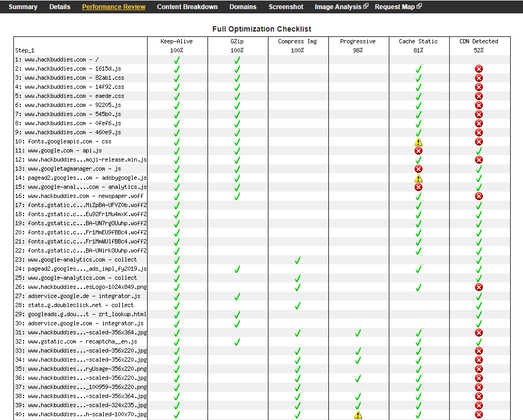Open the Domains tab
Image resolution: width=523 pixels, height=420 pixels.
click(243, 6)
